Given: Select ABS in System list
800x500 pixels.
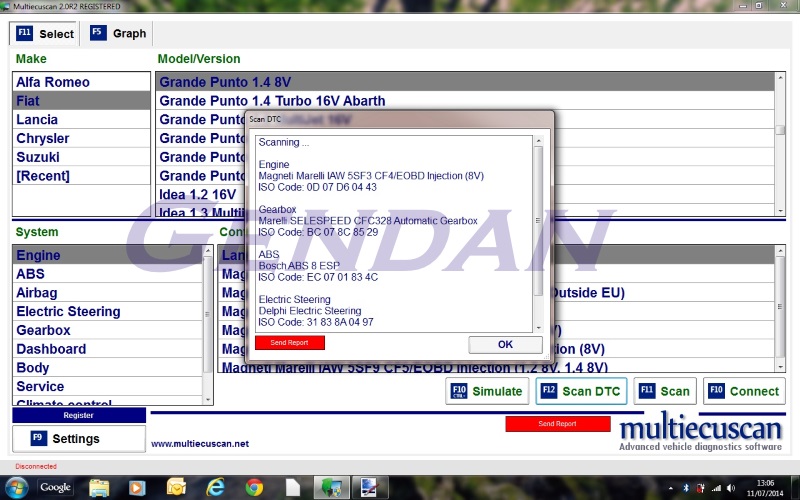Looking at the screenshot, I should click(108, 274).
